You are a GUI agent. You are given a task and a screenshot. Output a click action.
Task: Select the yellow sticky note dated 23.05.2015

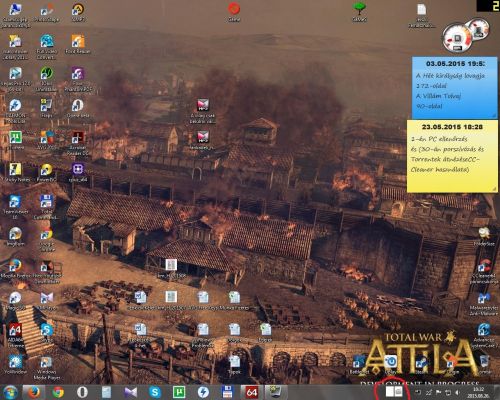pos(452,156)
